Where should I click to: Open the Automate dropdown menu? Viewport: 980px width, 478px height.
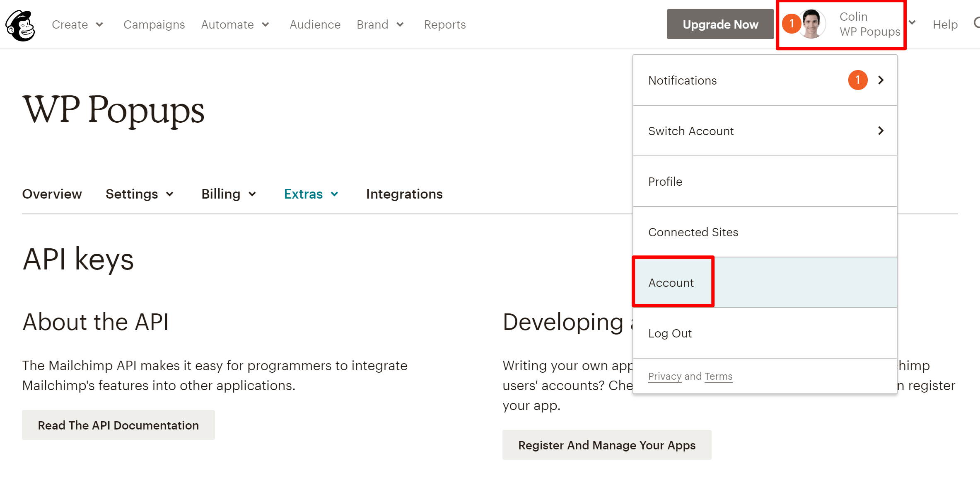click(x=235, y=24)
